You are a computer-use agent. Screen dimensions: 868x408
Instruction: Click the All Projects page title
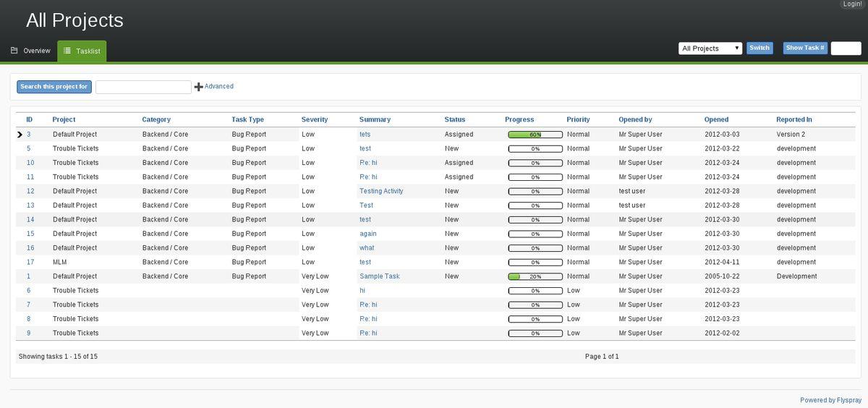tap(75, 20)
